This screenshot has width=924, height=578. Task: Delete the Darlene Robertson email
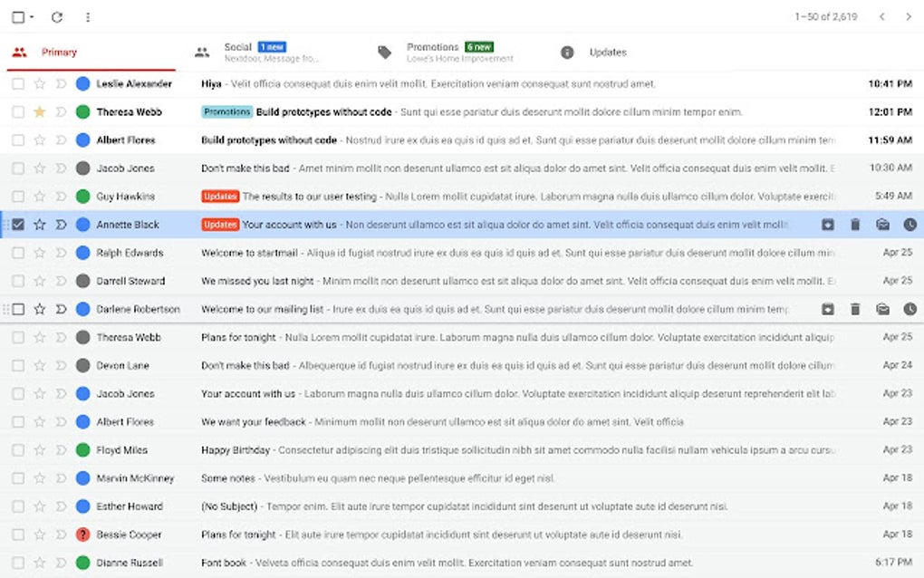tap(855, 309)
